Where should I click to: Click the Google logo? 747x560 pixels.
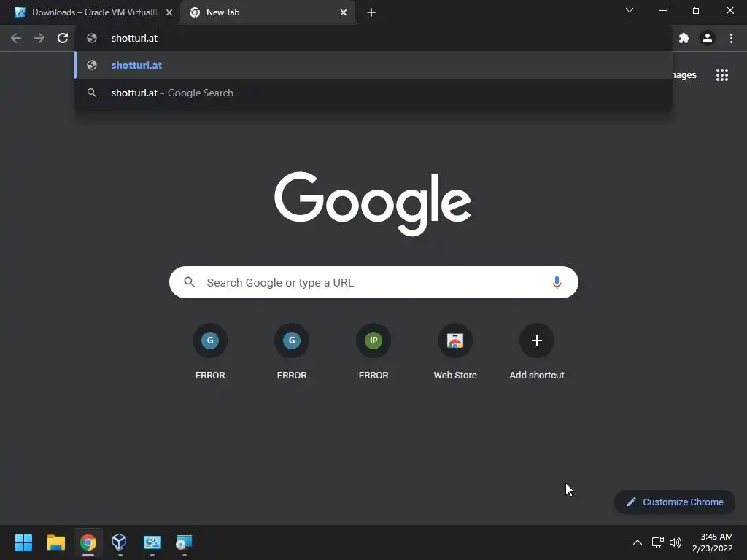coord(373,204)
